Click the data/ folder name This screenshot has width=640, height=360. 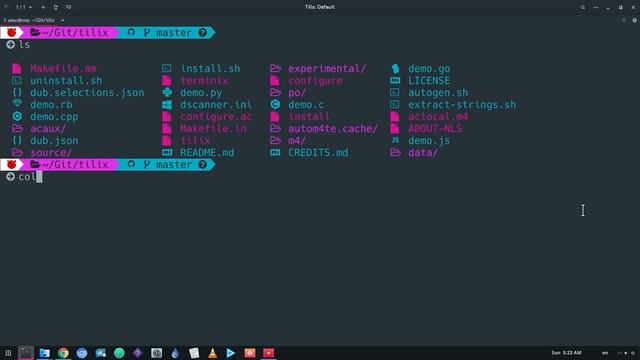(423, 153)
